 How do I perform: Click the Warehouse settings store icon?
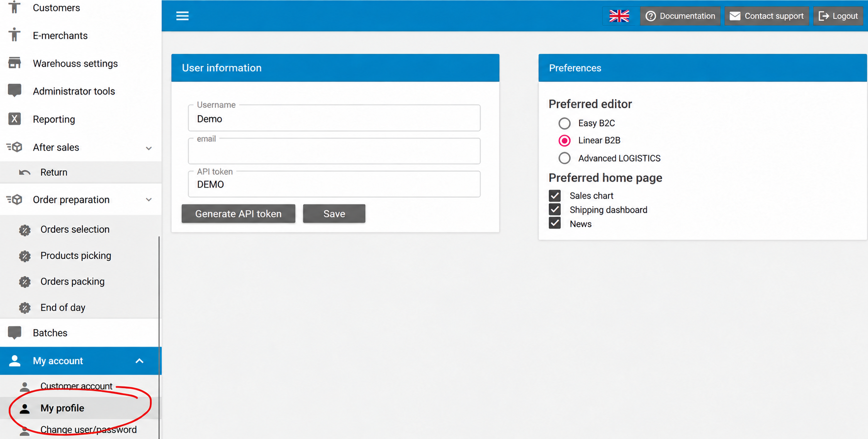pyautogui.click(x=15, y=63)
